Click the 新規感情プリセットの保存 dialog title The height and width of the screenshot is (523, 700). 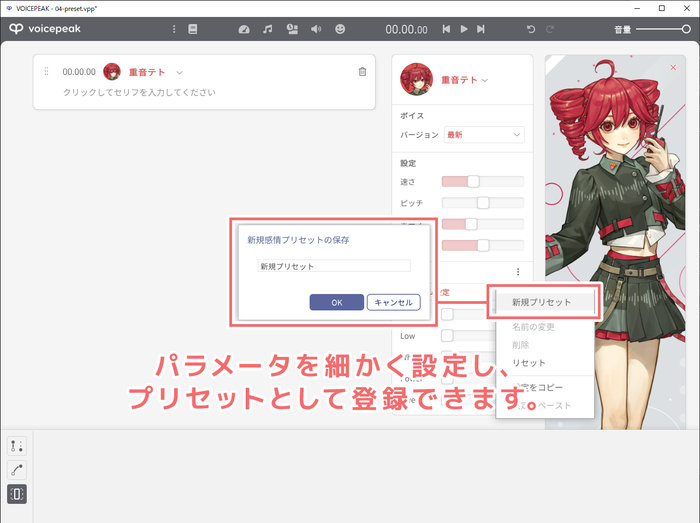[x=298, y=240]
